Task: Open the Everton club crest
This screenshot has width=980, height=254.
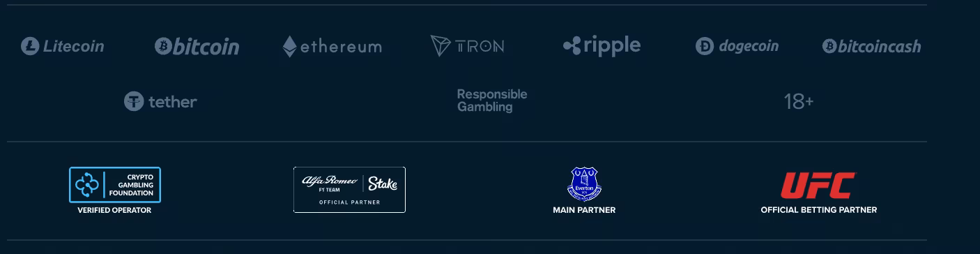Action: 584,184
